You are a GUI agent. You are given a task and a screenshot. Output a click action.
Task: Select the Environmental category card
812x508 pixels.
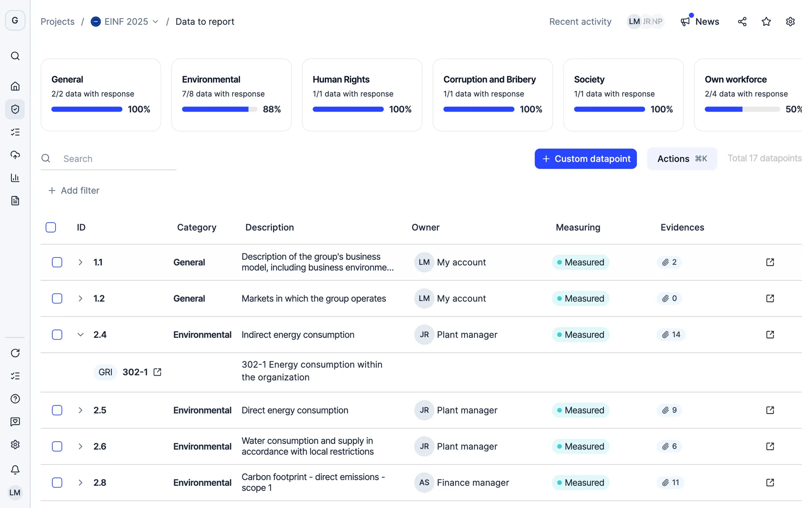pos(231,95)
